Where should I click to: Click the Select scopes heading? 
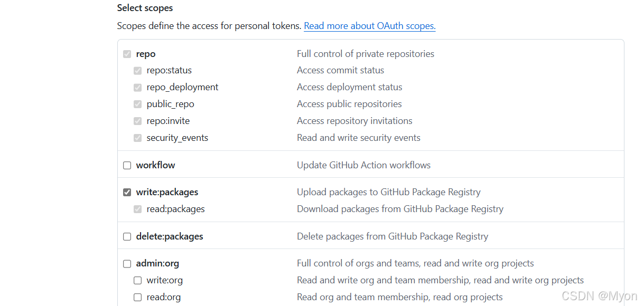145,8
